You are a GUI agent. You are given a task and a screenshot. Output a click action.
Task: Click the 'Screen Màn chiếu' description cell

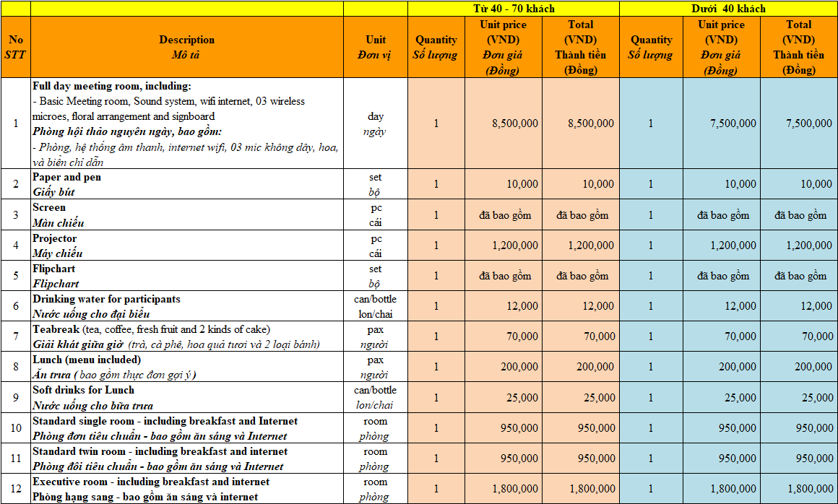click(x=187, y=214)
